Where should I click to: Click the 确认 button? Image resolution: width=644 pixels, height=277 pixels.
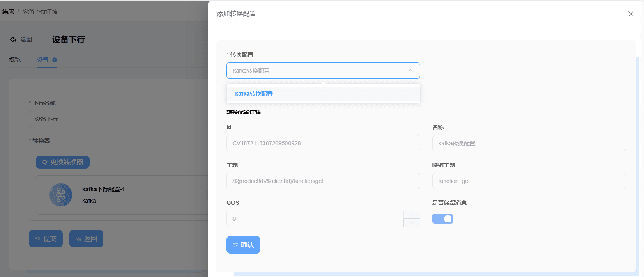click(243, 245)
